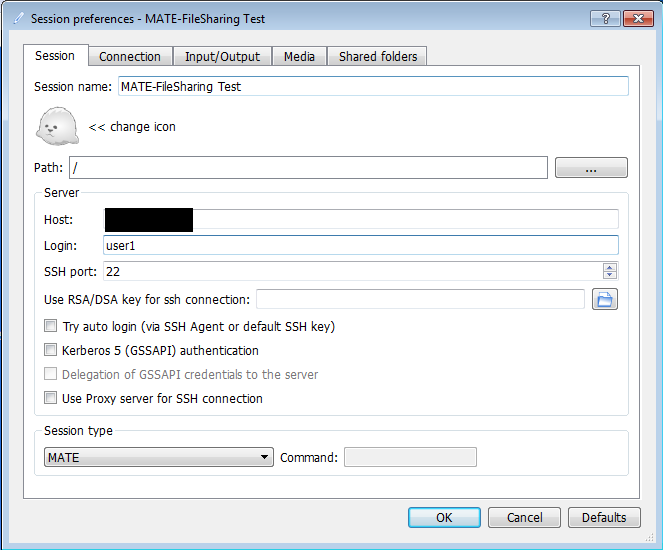Confirm settings with OK button
The image size is (663, 550).
(x=444, y=517)
